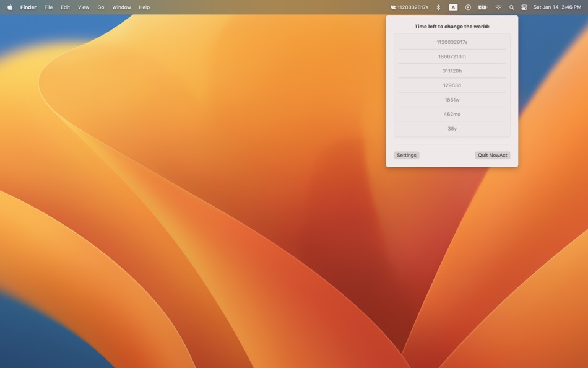Screen dimensions: 588x368
Task: Open the File menu
Action: point(48,7)
